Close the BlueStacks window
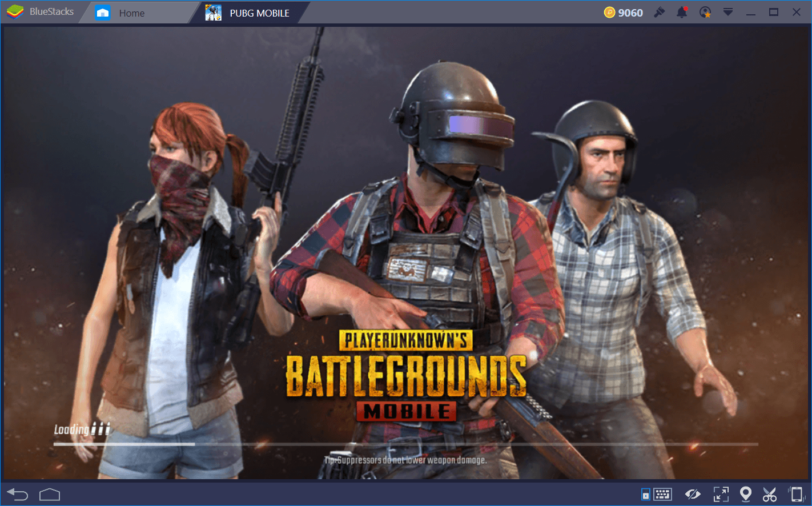Viewport: 812px width, 506px height. pos(797,12)
